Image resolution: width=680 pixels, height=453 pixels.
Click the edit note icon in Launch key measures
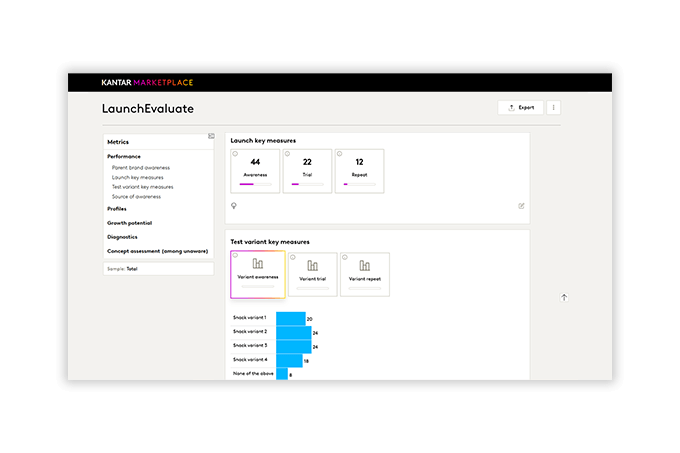tap(521, 206)
